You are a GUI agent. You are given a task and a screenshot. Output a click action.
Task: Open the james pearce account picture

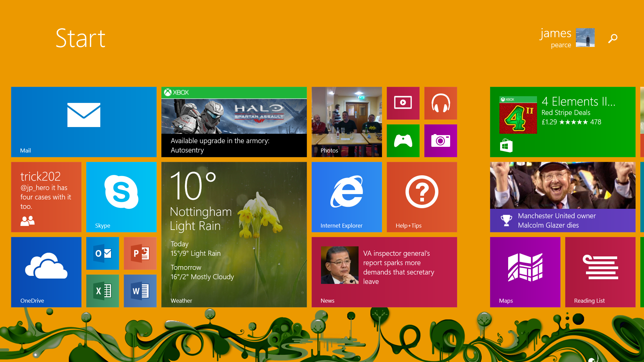585,38
